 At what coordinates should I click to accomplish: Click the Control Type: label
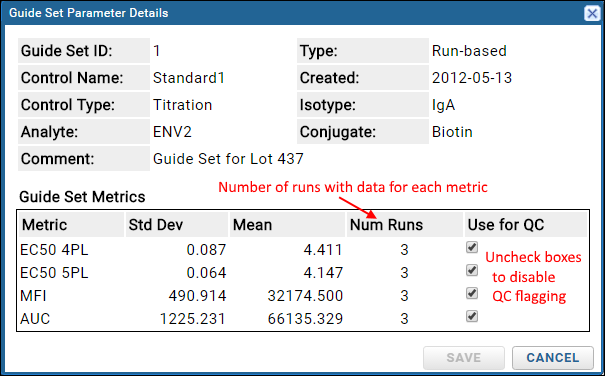[68, 105]
